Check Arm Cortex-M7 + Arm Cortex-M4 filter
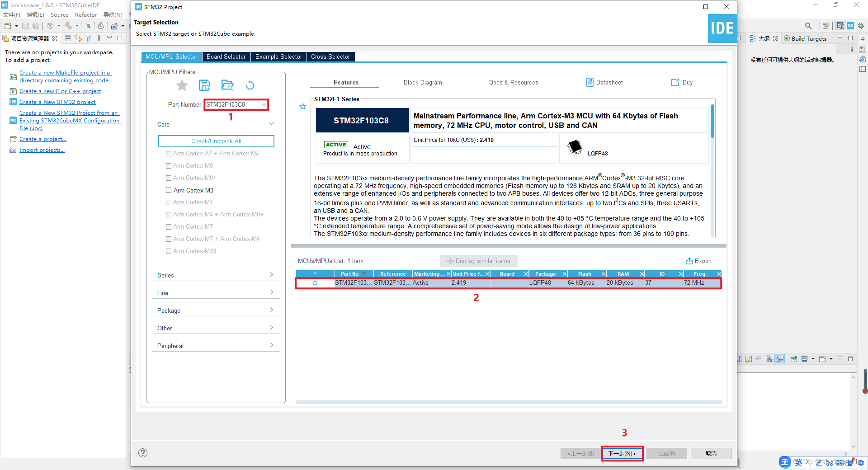 tap(169, 239)
